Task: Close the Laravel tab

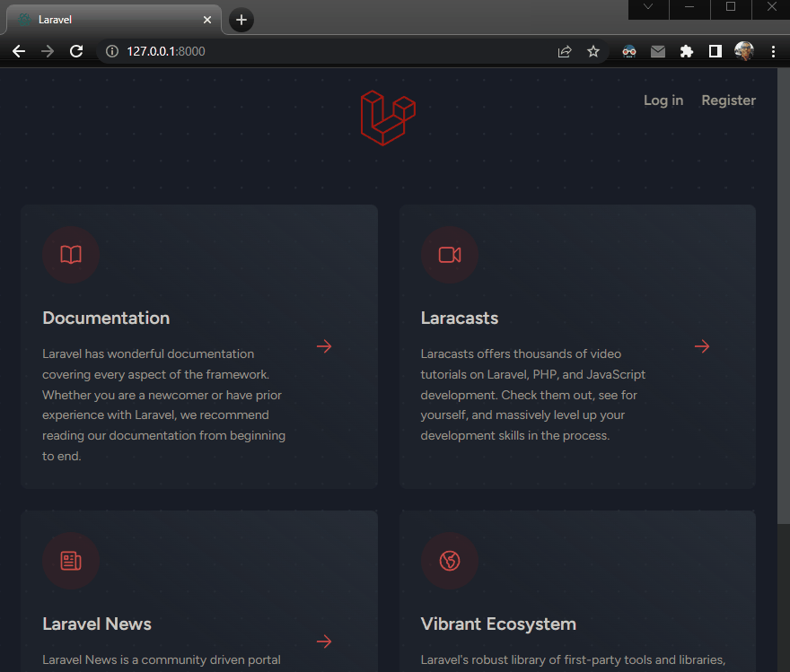Action: pos(207,20)
